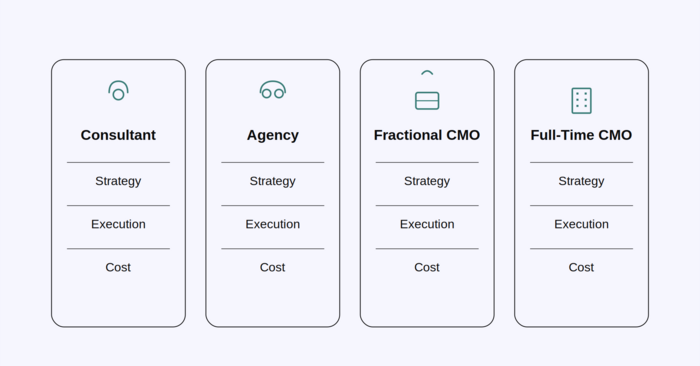
Task: Click Strategy row in Consultant card
Action: click(118, 181)
